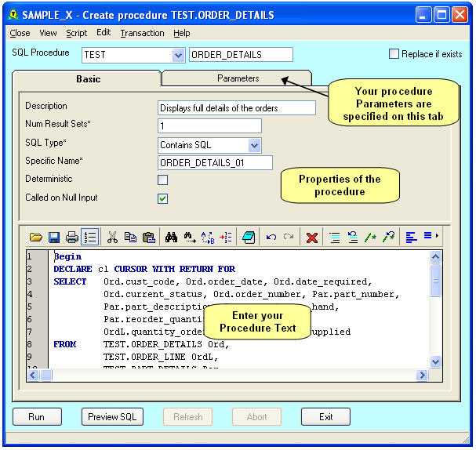The width and height of the screenshot is (476, 450).
Task: Maximize the window
Action: coord(441,15)
